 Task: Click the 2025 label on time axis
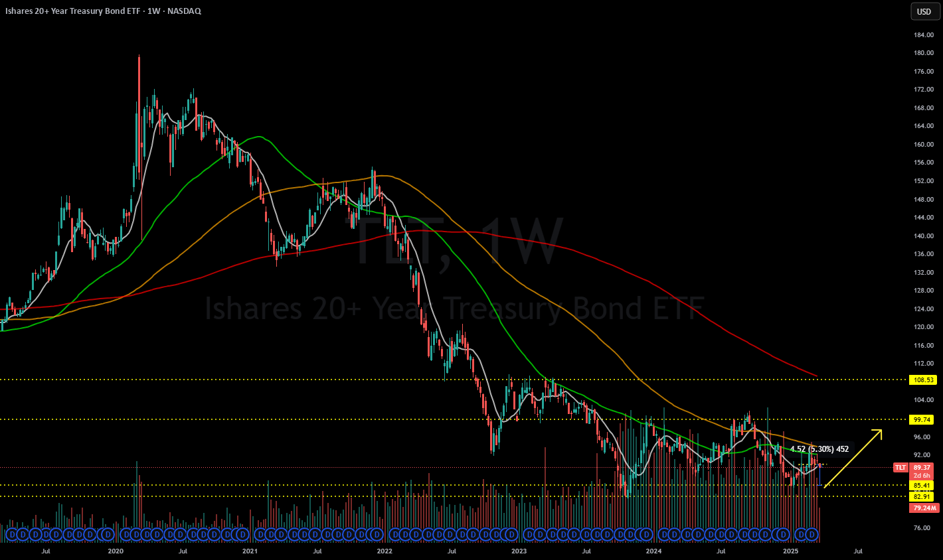coord(790,551)
